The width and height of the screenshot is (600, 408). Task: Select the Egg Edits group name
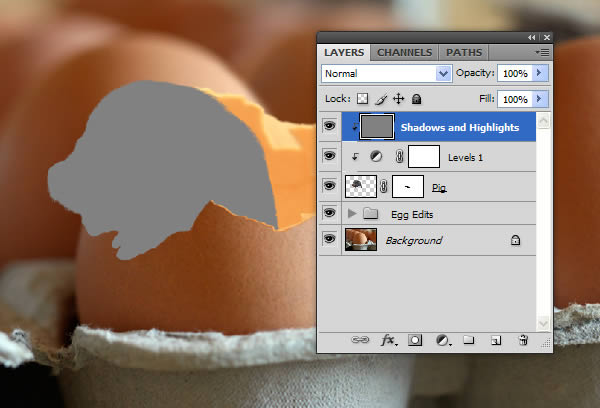point(412,215)
